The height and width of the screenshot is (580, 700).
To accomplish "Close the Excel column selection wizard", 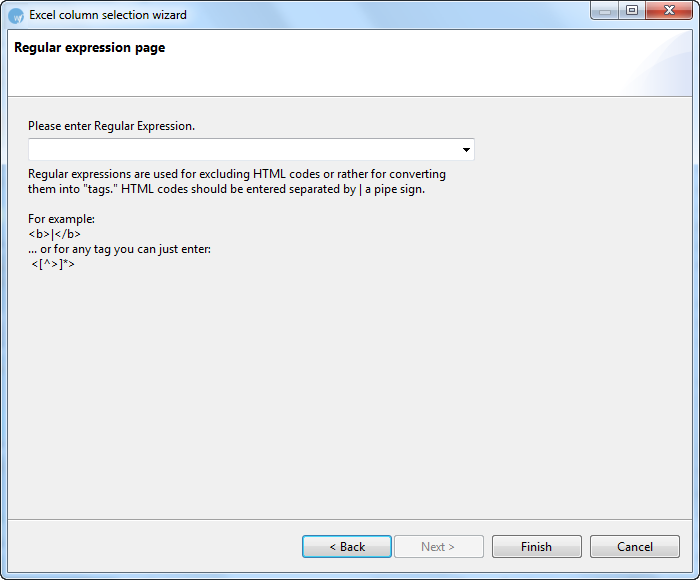I will [668, 11].
